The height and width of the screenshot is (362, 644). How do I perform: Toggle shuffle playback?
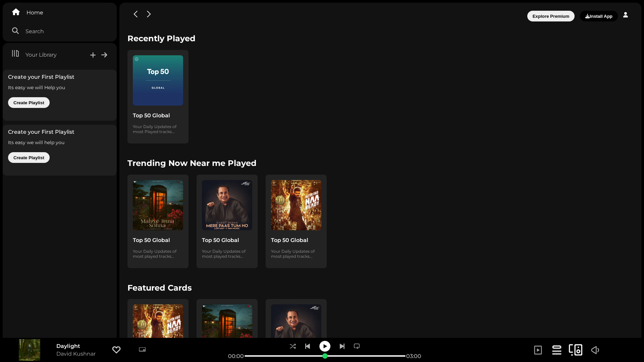tap(293, 346)
